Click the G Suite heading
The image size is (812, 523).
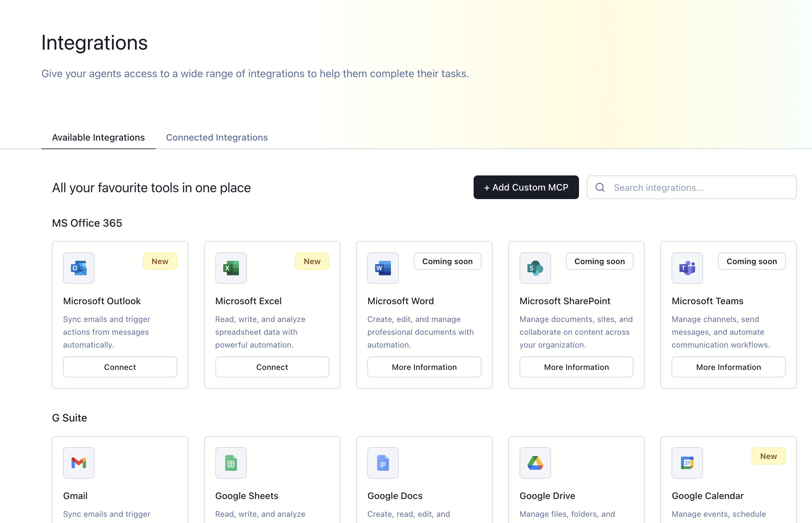pos(70,418)
